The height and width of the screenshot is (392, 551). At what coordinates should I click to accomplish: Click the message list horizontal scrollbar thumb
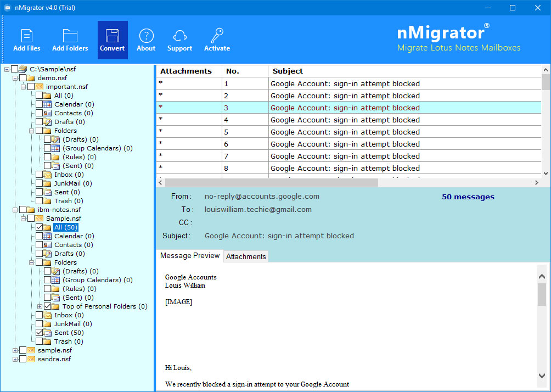tap(271, 182)
